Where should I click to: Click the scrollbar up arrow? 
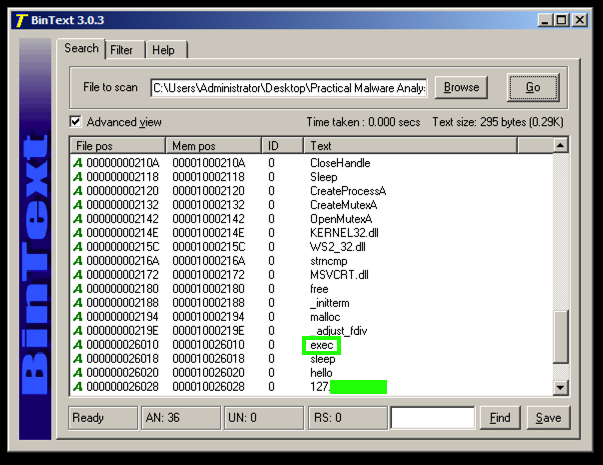[561, 145]
